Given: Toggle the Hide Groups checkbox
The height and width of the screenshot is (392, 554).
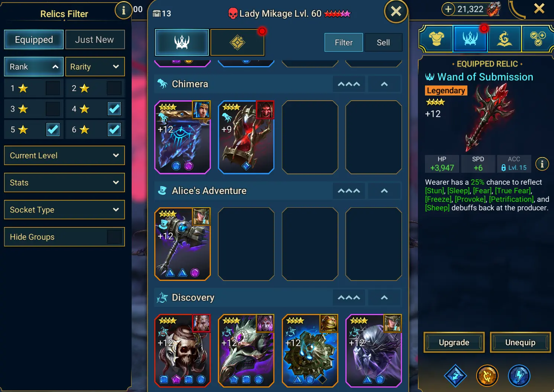Looking at the screenshot, I should coord(114,237).
